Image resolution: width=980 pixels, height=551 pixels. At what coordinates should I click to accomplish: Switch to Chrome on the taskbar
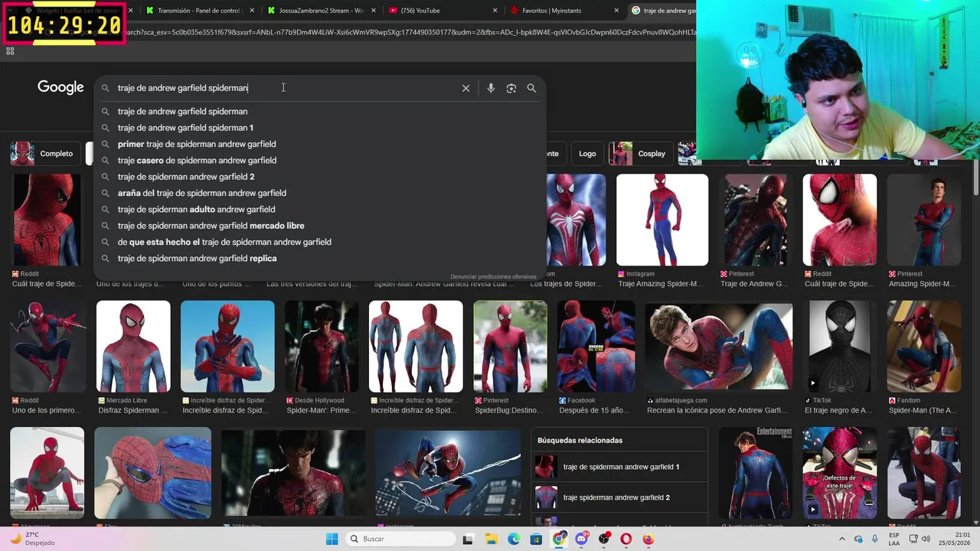pyautogui.click(x=559, y=539)
